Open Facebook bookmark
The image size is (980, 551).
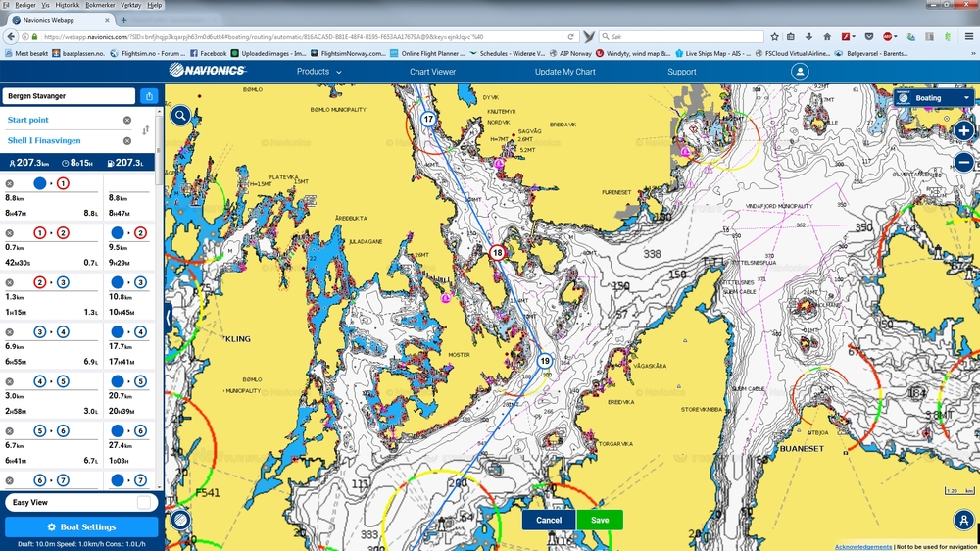click(208, 53)
